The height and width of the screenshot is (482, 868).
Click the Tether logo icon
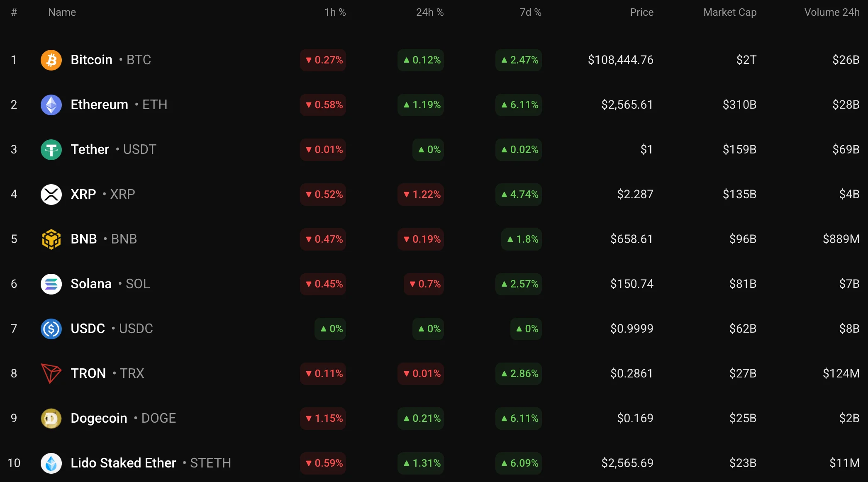(x=51, y=150)
